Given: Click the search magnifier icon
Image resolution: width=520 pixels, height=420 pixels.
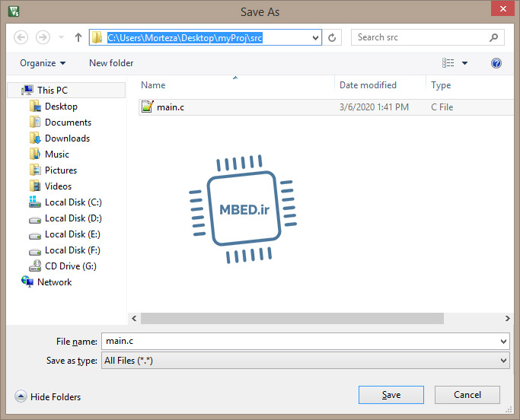Looking at the screenshot, I should click(x=494, y=37).
